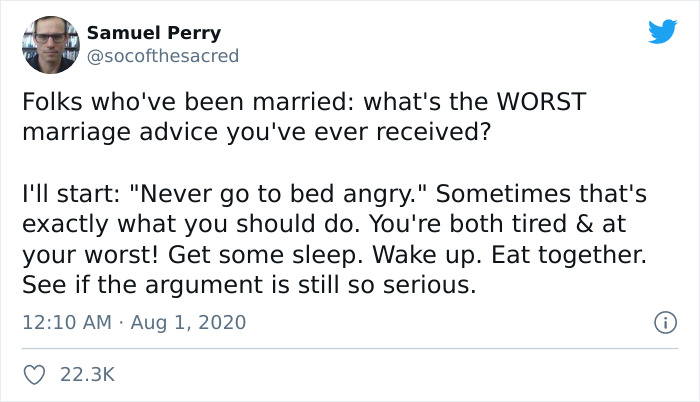This screenshot has height=402, width=700.
Task: Click the Samuel Perry display name
Action: click(x=154, y=33)
